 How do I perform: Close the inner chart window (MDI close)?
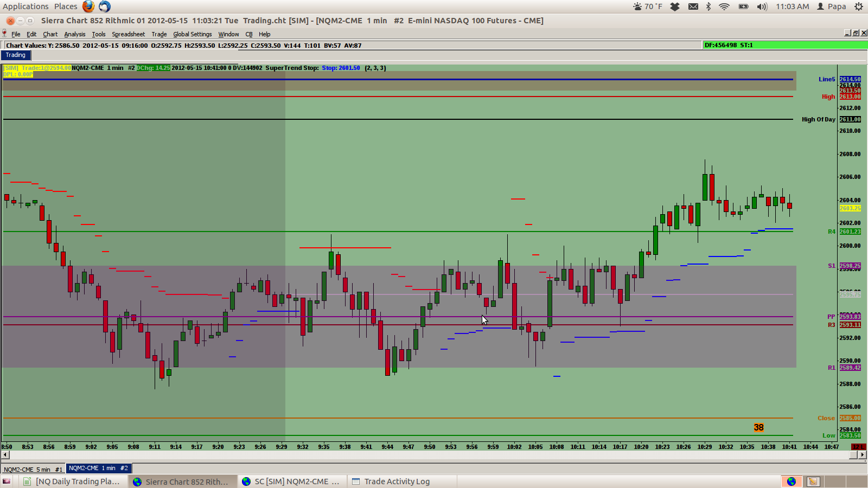(x=864, y=33)
